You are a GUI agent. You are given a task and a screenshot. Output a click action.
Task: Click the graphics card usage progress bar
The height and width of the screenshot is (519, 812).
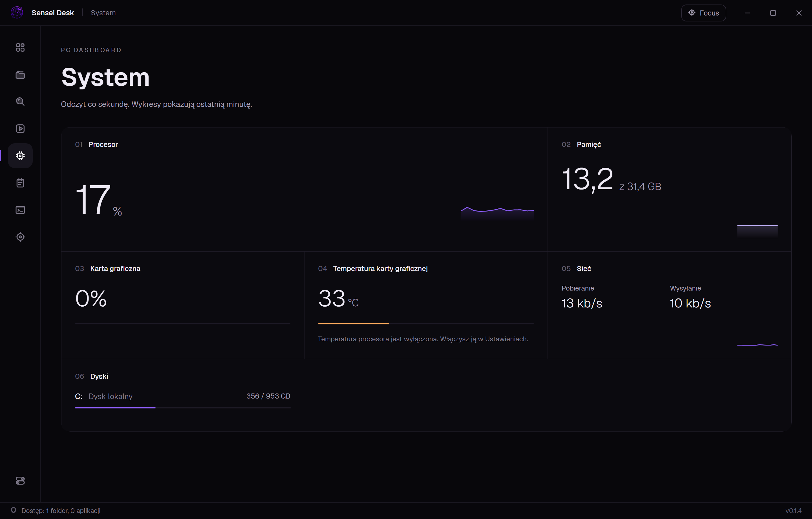click(x=182, y=324)
